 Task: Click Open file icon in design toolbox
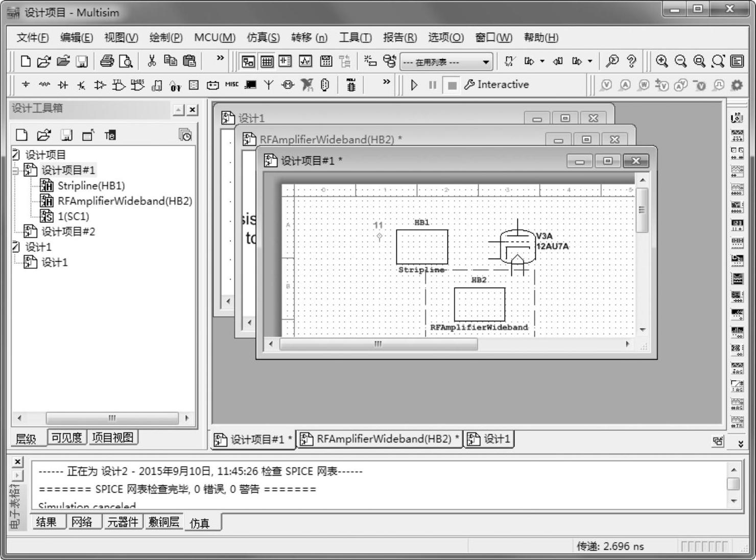pos(44,135)
